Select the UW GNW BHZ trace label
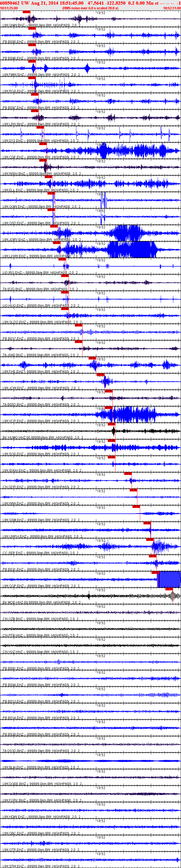The height and width of the screenshot is (868, 181). coord(41,25)
